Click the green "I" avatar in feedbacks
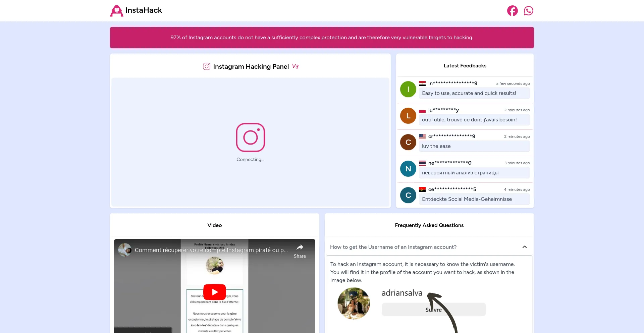The height and width of the screenshot is (333, 644). pos(408,89)
